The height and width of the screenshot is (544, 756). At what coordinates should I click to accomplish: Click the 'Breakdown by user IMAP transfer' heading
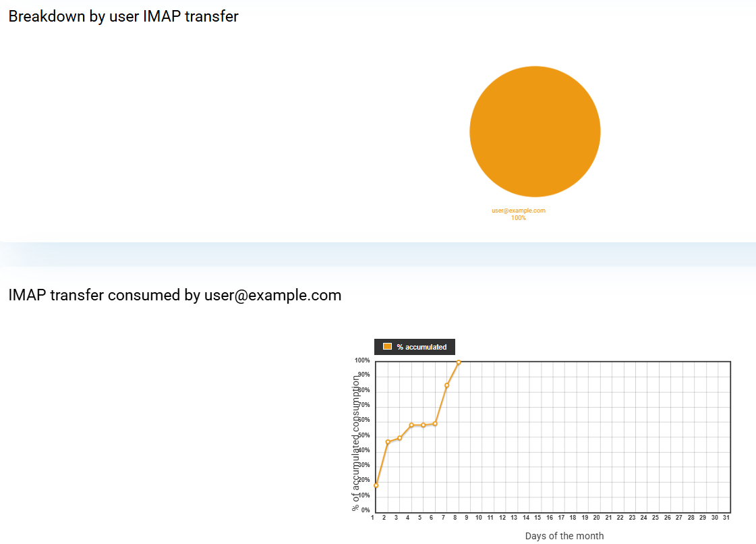(123, 17)
